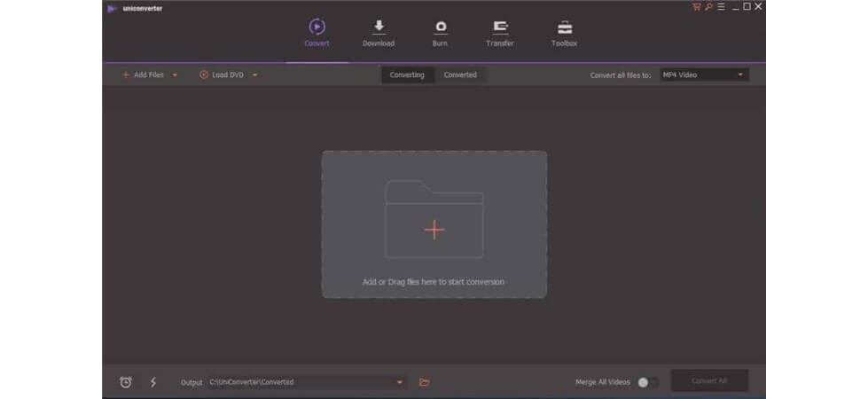Expand the Add Files dropdown arrow
Image resolution: width=868 pixels, height=399 pixels.
pyautogui.click(x=175, y=75)
